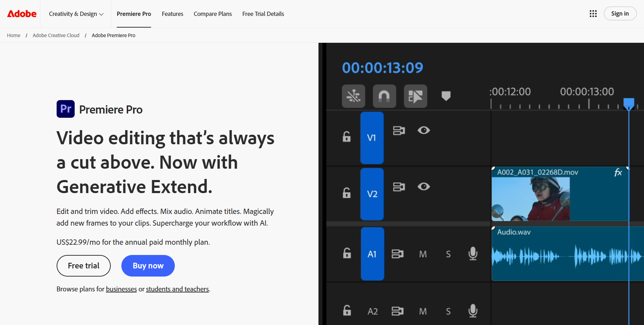This screenshot has width=644, height=325.
Task: Go to Adobe Creative Cloud breadcrumb
Action: coord(56,35)
